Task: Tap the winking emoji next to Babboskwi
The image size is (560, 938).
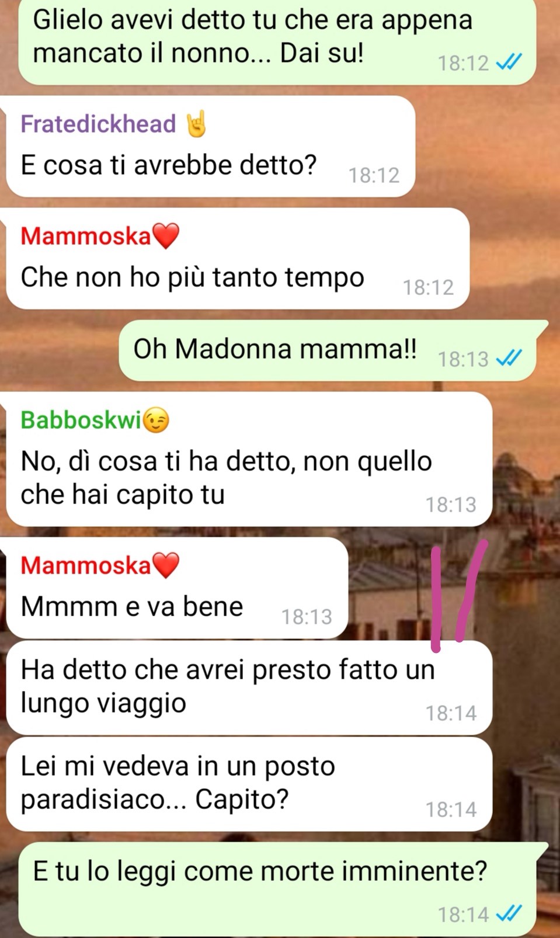Action: 156,420
